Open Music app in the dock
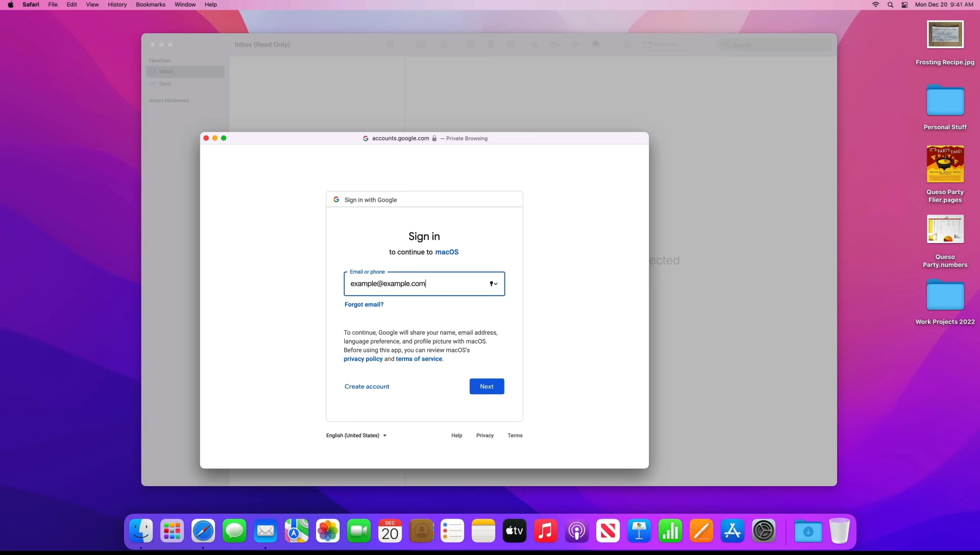The width and height of the screenshot is (980, 555). coord(546,531)
